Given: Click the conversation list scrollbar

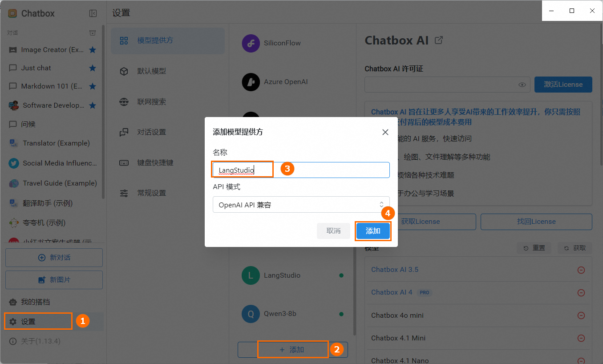Looking at the screenshot, I should (x=104, y=111).
